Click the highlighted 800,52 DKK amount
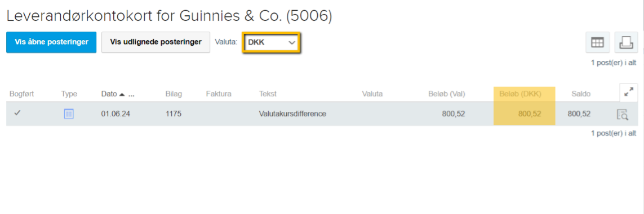Screen dimensions: 644x214 point(530,113)
